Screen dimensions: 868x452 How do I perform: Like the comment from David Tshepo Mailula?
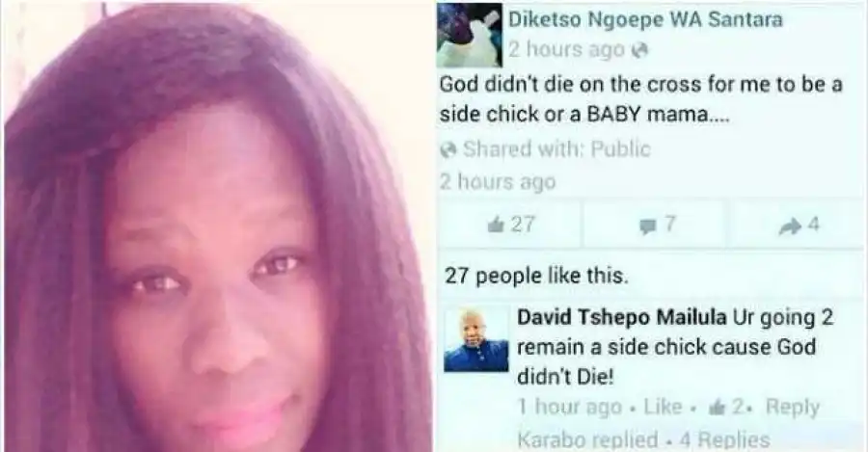tap(663, 408)
